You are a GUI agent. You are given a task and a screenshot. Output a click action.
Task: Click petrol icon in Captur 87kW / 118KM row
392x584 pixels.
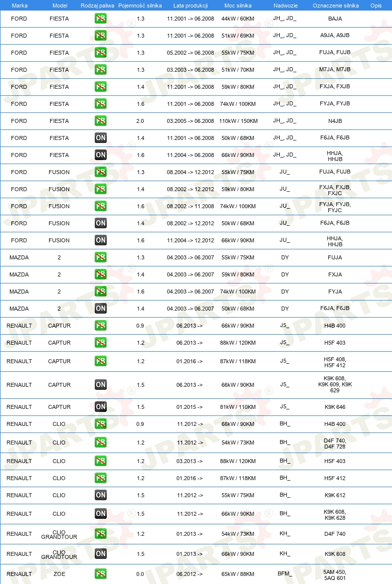101,361
